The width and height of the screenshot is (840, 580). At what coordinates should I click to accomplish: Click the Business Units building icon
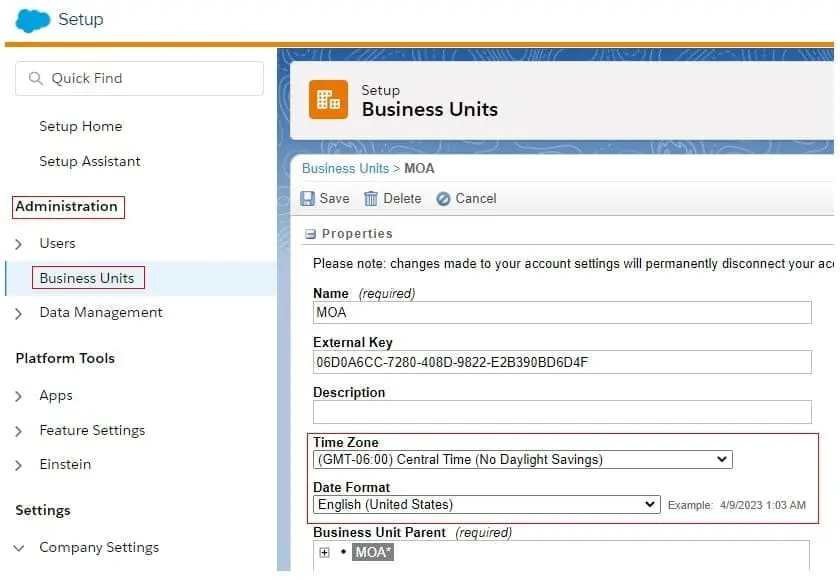click(x=328, y=100)
